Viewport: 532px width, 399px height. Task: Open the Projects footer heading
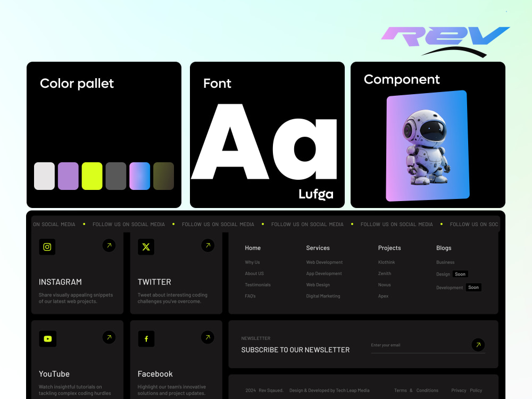(389, 248)
